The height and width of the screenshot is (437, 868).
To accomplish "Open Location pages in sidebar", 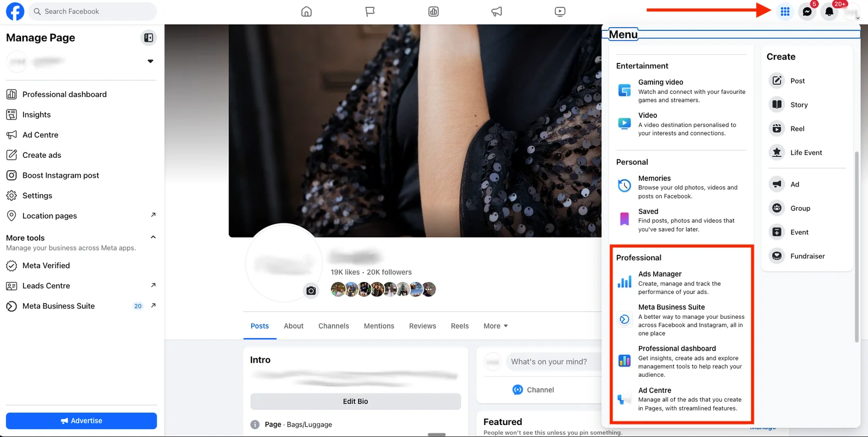I will point(81,216).
